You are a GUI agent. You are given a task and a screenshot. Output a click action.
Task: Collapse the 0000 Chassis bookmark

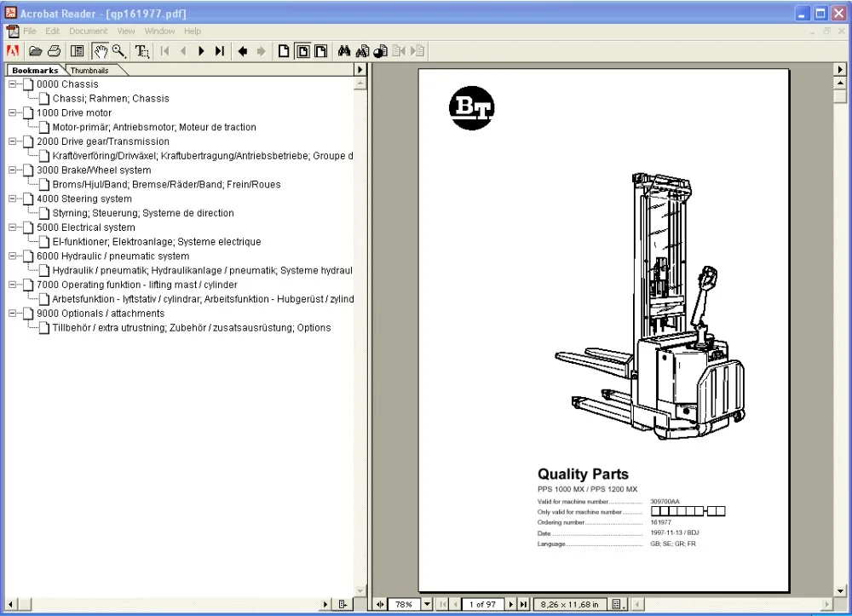point(13,84)
